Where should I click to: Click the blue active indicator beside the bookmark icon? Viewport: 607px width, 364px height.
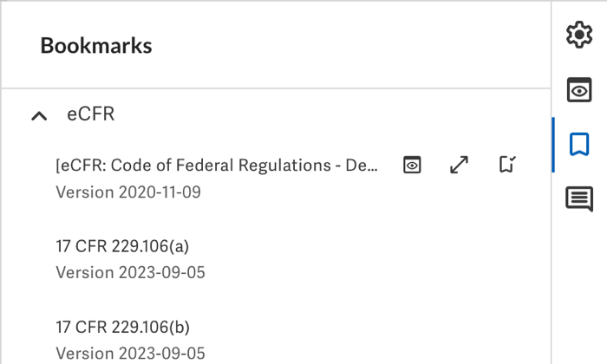pos(553,144)
